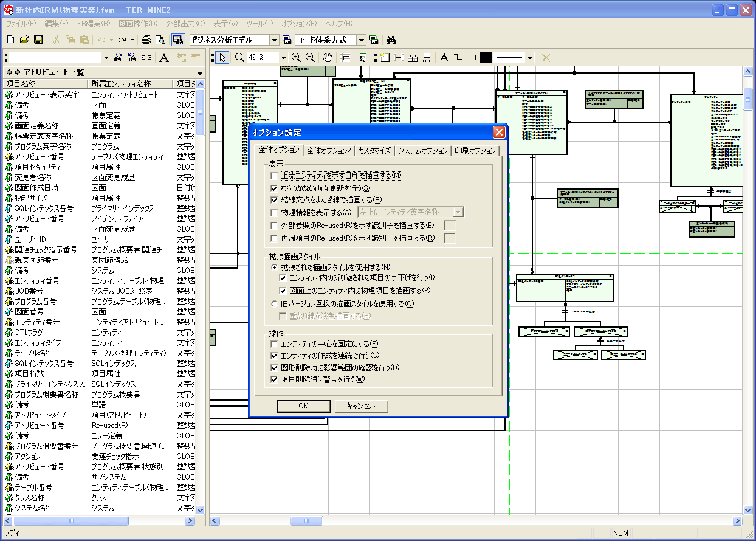Print using the printer toolbar icon
This screenshot has width=756, height=541.
coord(146,40)
